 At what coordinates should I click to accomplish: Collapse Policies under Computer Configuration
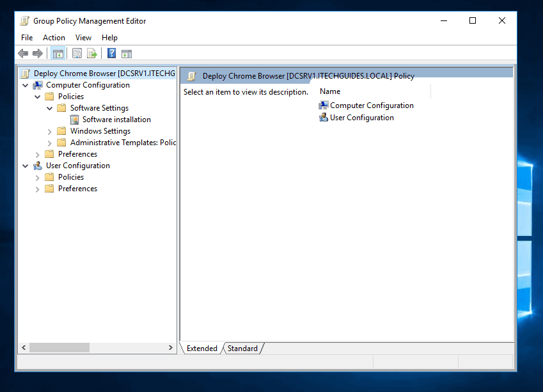(37, 97)
